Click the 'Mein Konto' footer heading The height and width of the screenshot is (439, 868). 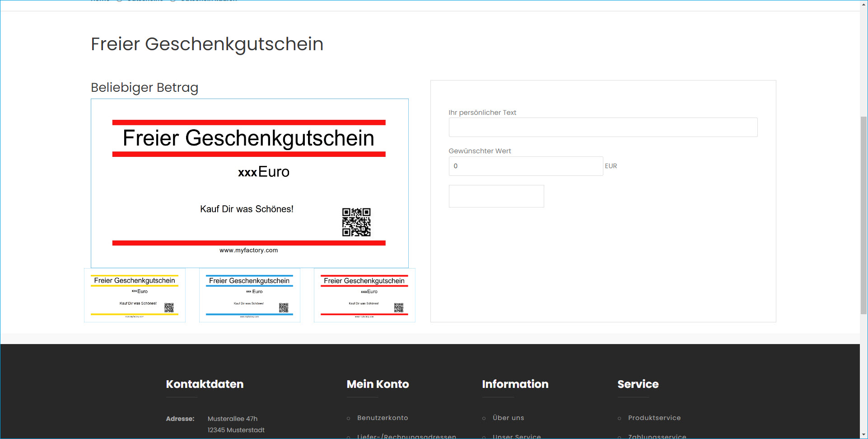378,384
